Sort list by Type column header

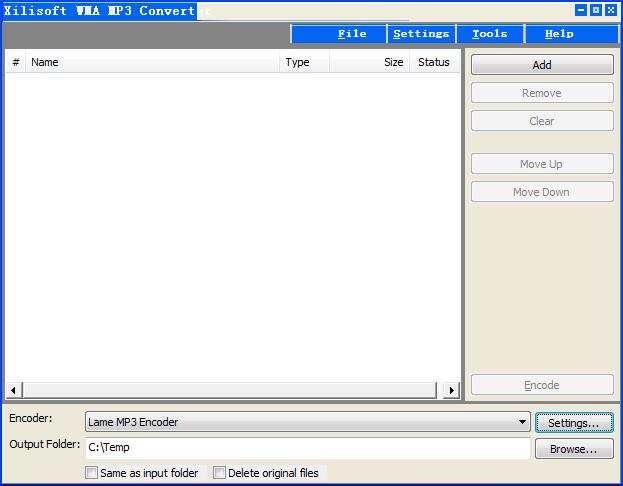click(304, 62)
